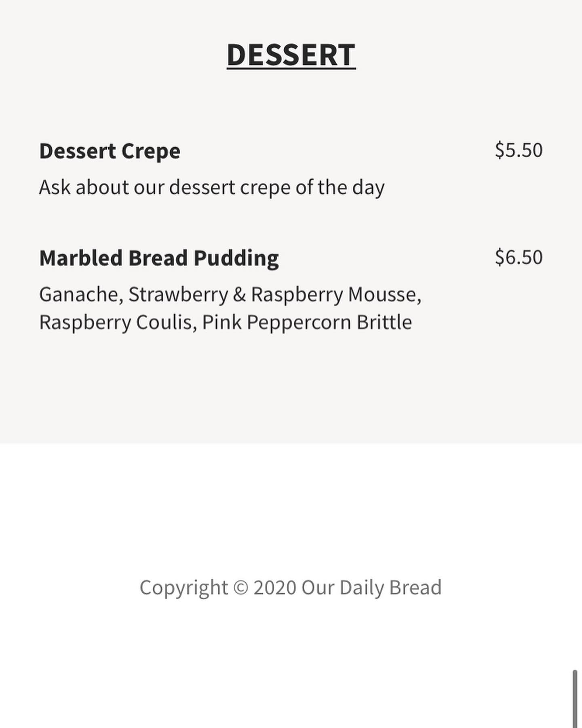Click the 'Ask about our dessert crepe' description

[x=211, y=187]
